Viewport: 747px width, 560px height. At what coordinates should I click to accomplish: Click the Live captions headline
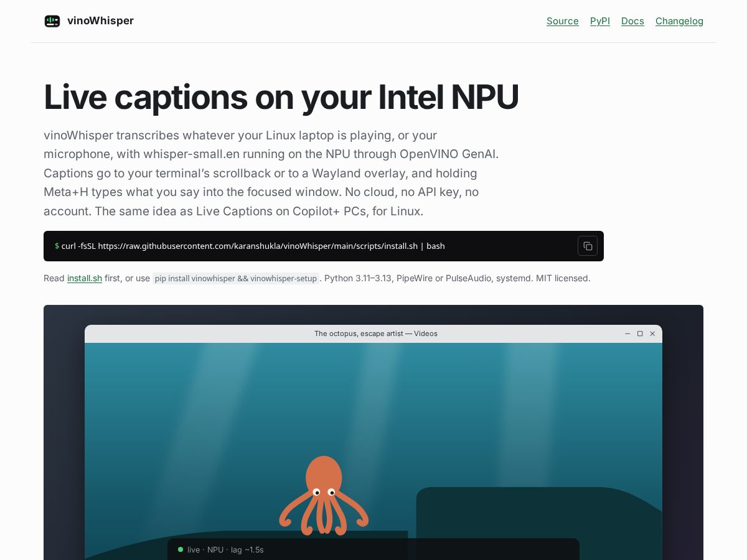pyautogui.click(x=281, y=97)
